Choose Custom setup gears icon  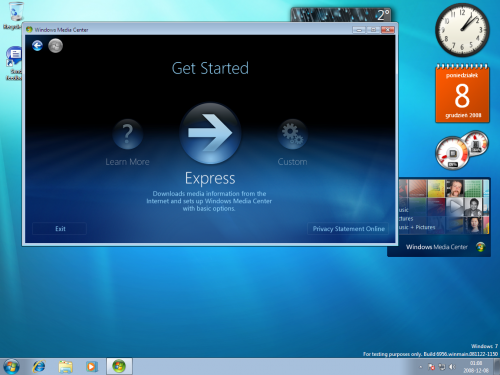[292, 134]
